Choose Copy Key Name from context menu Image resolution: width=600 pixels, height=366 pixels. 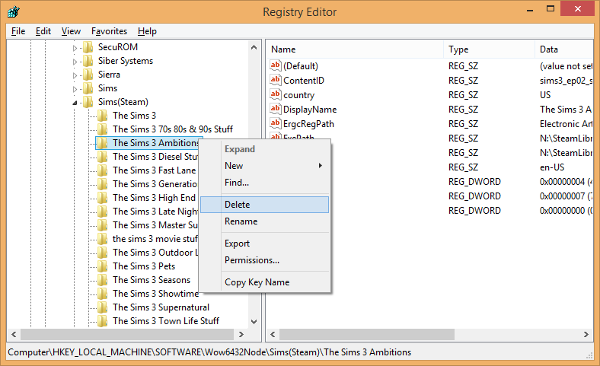point(264,282)
